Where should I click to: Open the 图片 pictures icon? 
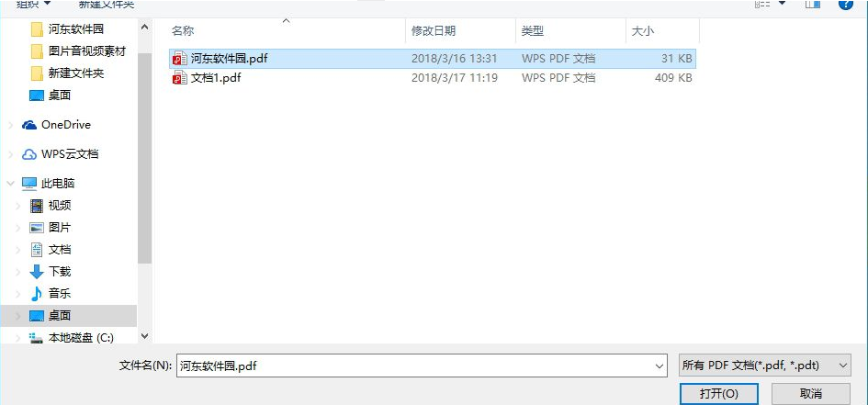[x=37, y=228]
